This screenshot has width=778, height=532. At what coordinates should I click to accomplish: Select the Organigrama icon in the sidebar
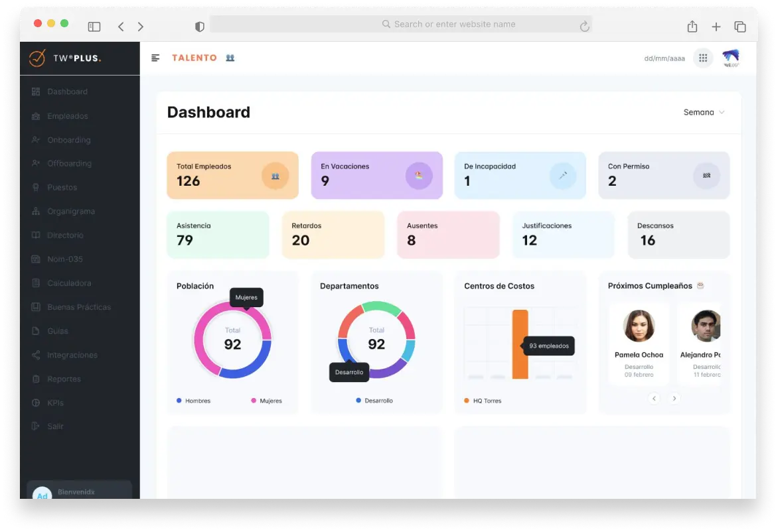[35, 211]
